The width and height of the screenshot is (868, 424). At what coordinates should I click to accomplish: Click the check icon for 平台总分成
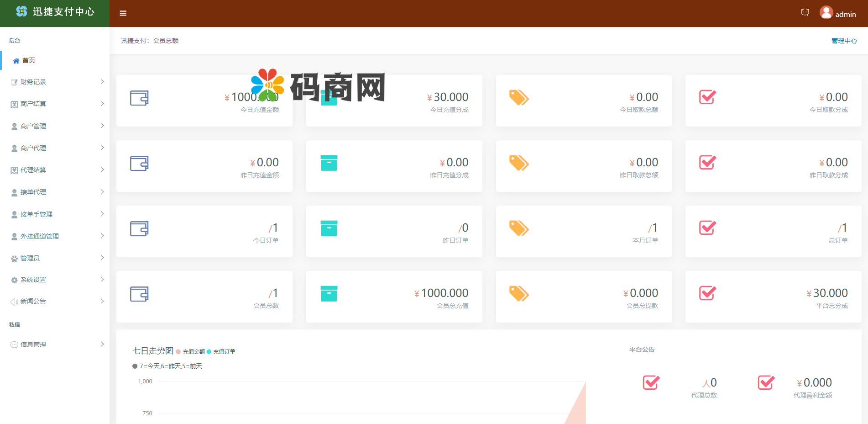(x=707, y=293)
